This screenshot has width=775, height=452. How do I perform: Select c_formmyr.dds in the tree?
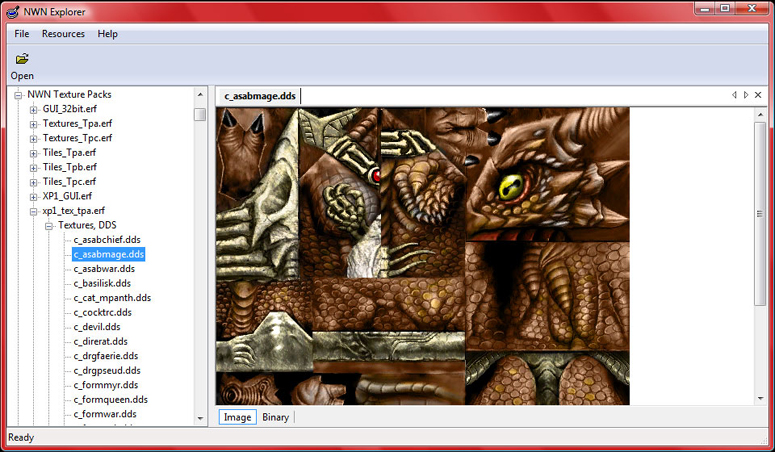click(106, 385)
